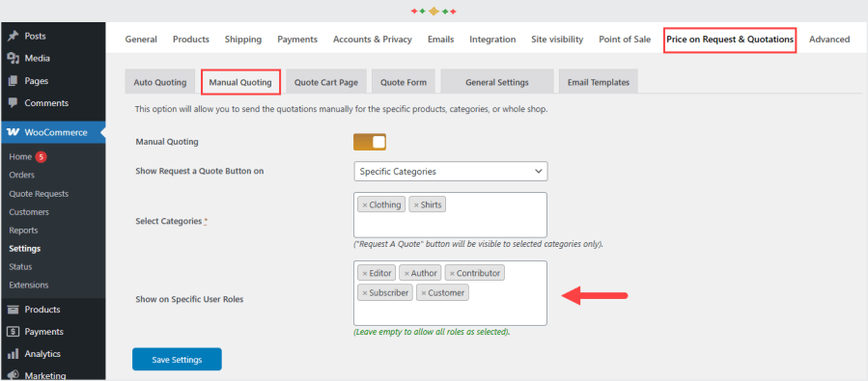Viewport: 868px width, 381px height.
Task: Switch to the Quote Cart Page sub-tab
Action: [326, 82]
